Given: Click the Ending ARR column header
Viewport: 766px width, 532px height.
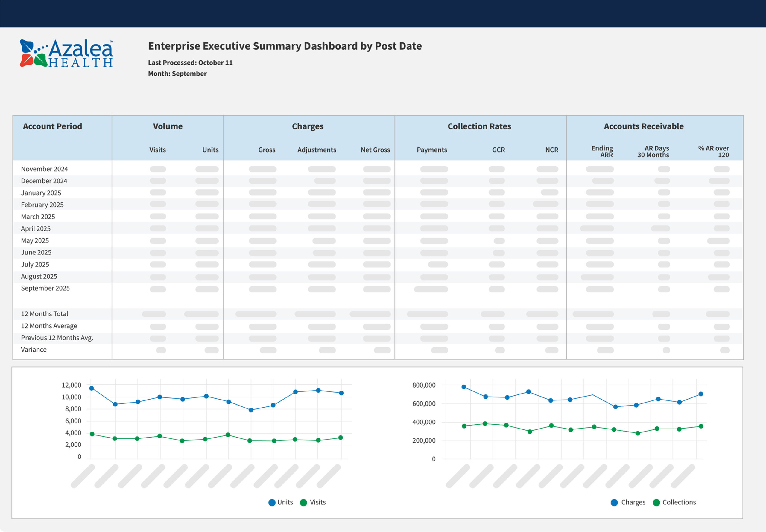Looking at the screenshot, I should pyautogui.click(x=602, y=151).
